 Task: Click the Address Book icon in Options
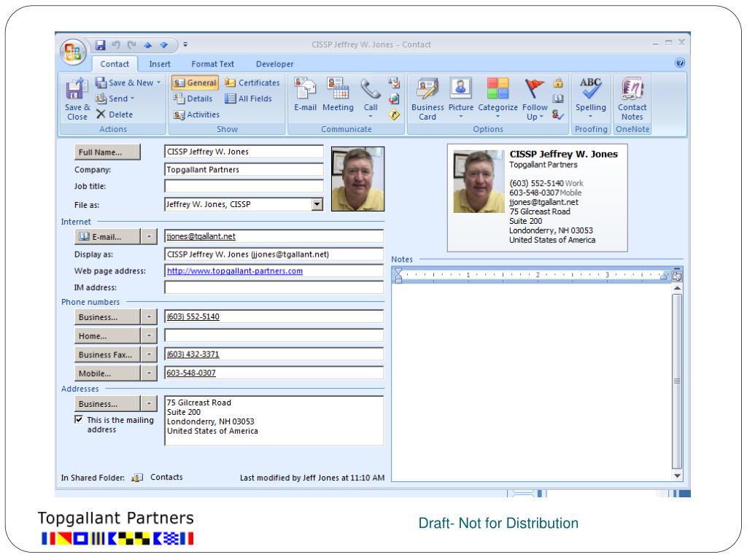(x=558, y=98)
